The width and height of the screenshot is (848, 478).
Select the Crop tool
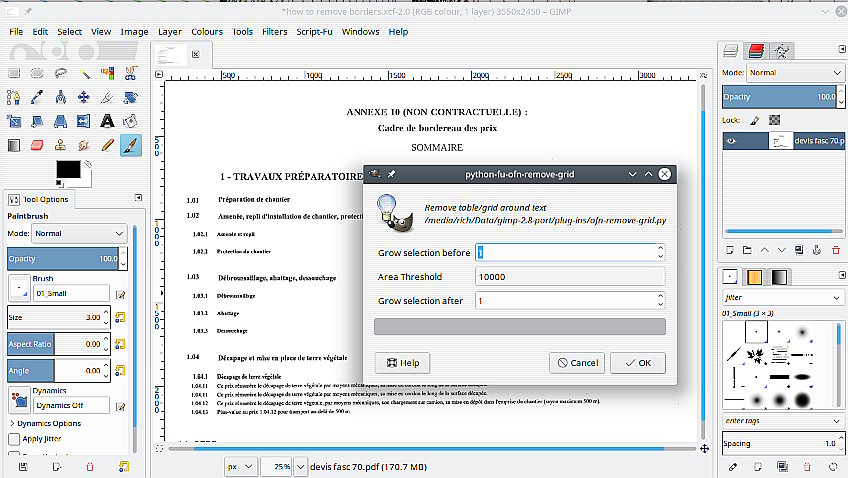point(107,97)
